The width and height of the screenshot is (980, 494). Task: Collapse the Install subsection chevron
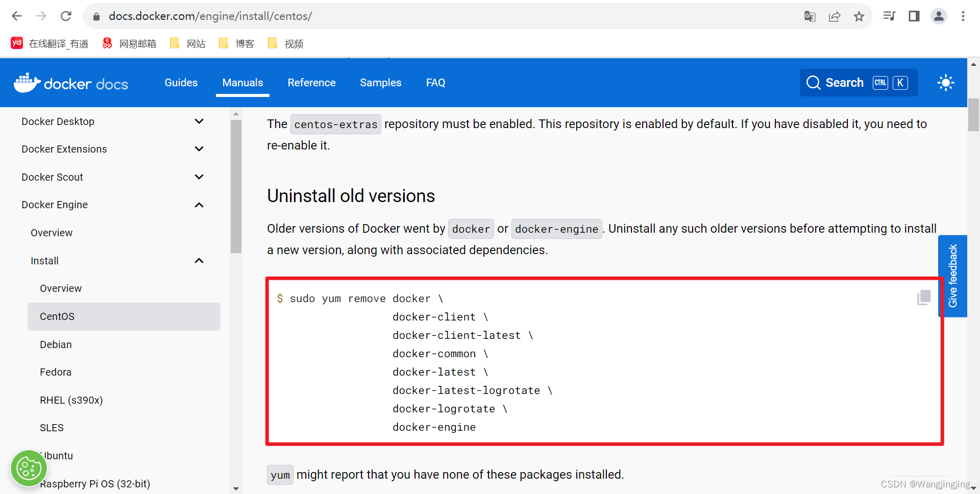tap(199, 261)
